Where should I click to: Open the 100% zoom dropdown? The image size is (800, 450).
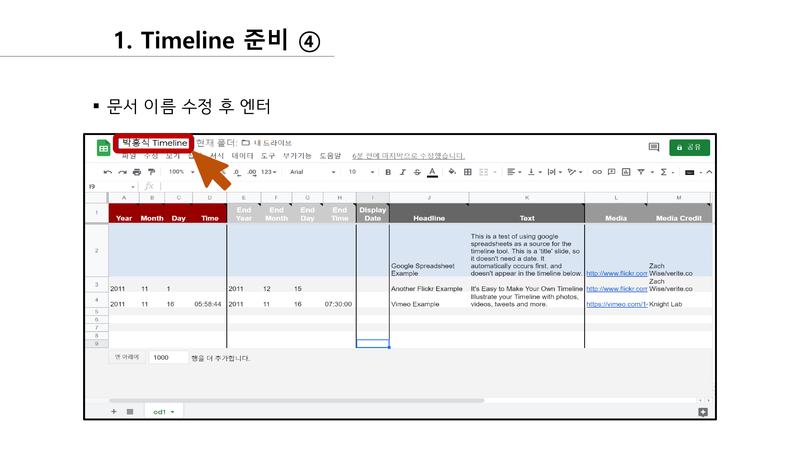(x=182, y=172)
